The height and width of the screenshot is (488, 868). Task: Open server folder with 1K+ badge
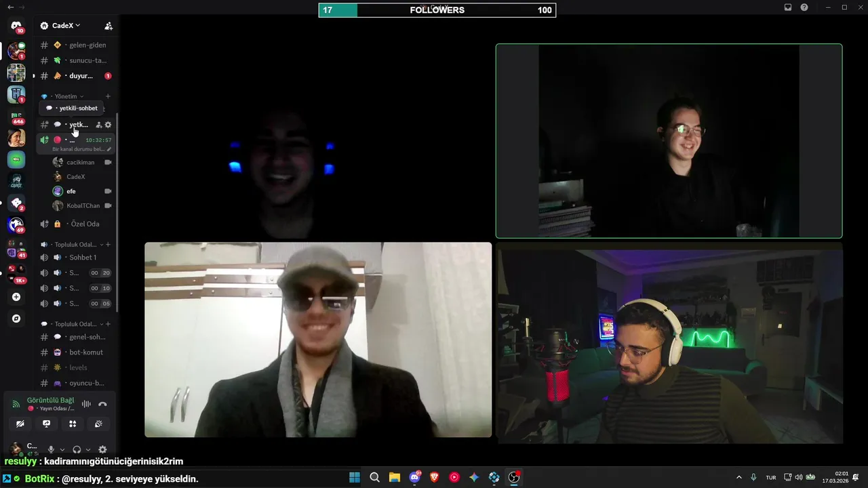[x=16, y=273]
